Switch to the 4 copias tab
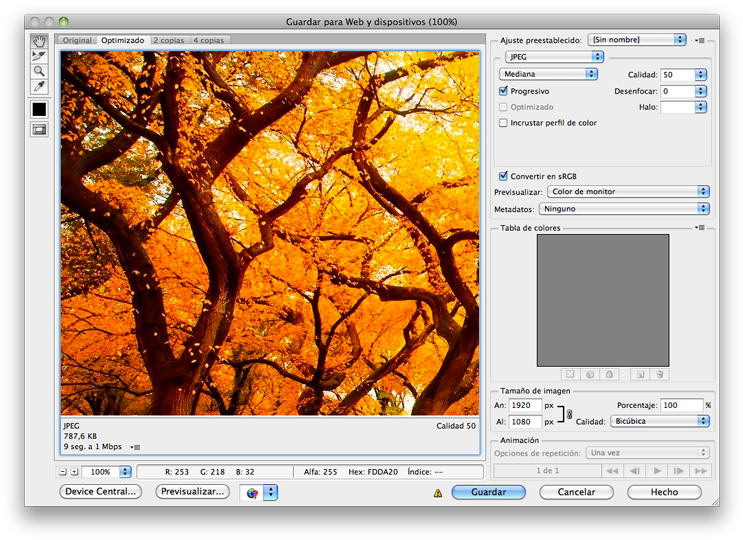 click(x=209, y=40)
